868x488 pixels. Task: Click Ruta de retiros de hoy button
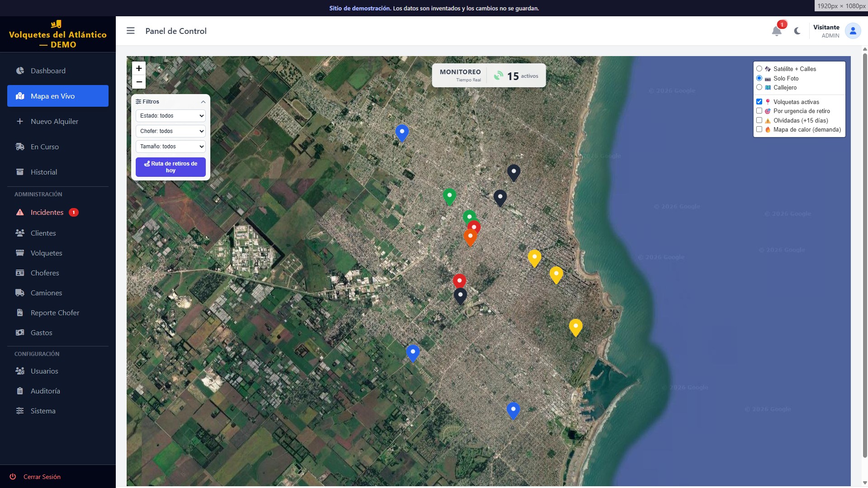pos(171,167)
